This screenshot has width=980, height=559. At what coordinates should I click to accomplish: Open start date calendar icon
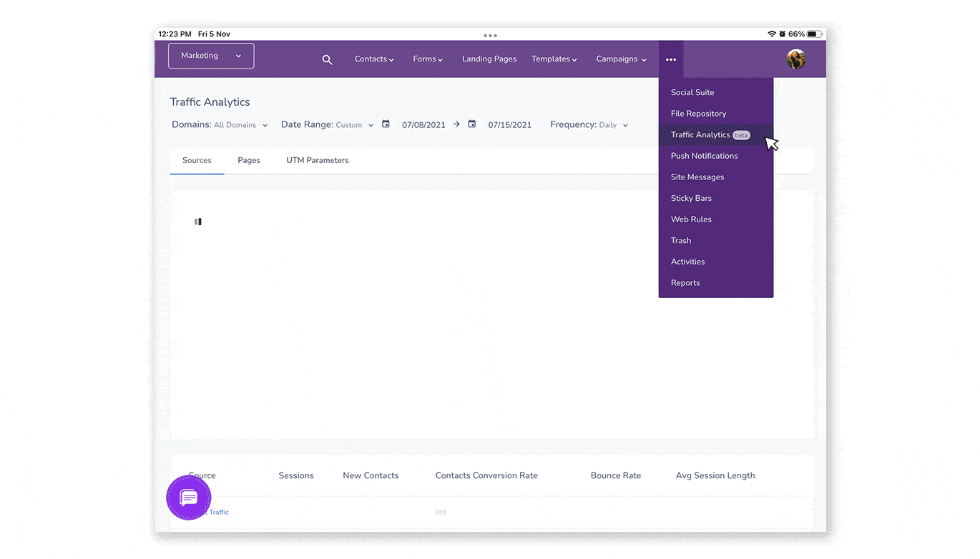[x=386, y=124]
